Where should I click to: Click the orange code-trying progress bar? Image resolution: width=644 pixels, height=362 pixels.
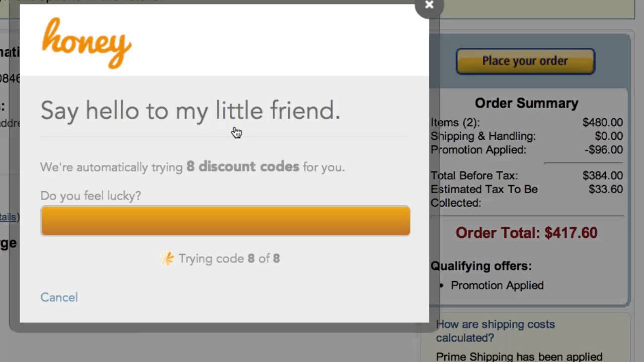pos(225,221)
